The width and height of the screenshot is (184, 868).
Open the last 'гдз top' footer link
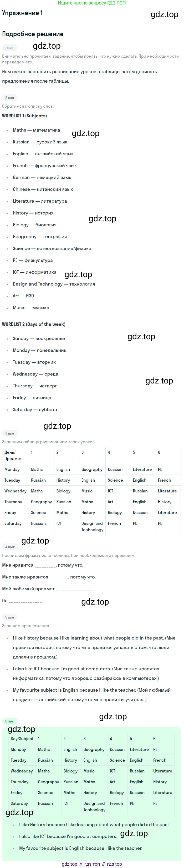114,864
